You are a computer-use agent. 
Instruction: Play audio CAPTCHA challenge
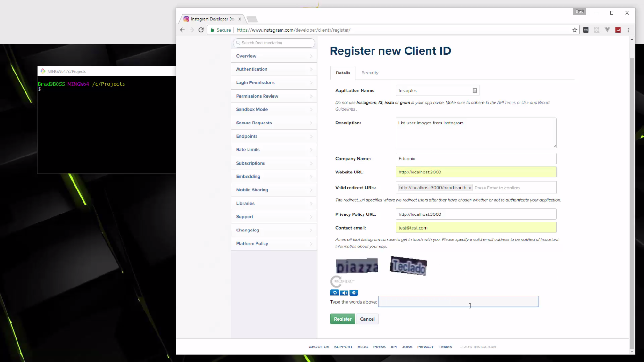pos(344,293)
